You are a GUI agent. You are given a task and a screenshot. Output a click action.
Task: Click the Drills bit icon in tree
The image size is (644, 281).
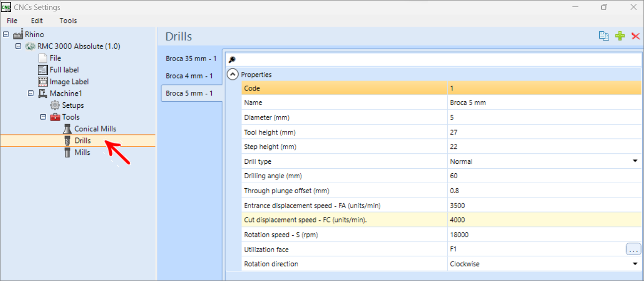point(68,140)
